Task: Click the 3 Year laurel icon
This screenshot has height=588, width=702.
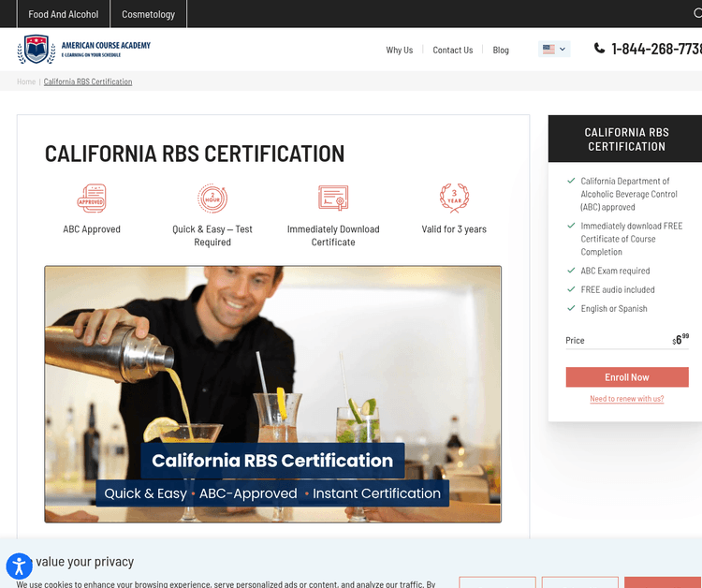Action: 454,198
